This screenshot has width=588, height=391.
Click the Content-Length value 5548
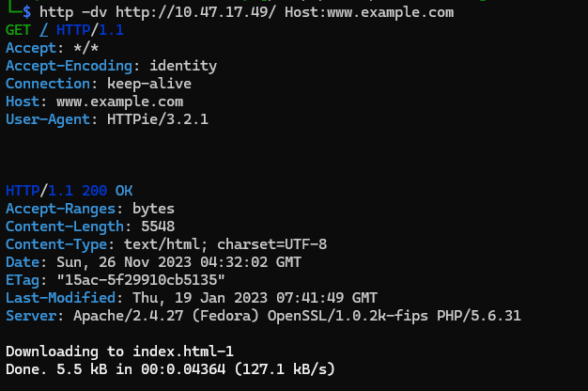156,227
